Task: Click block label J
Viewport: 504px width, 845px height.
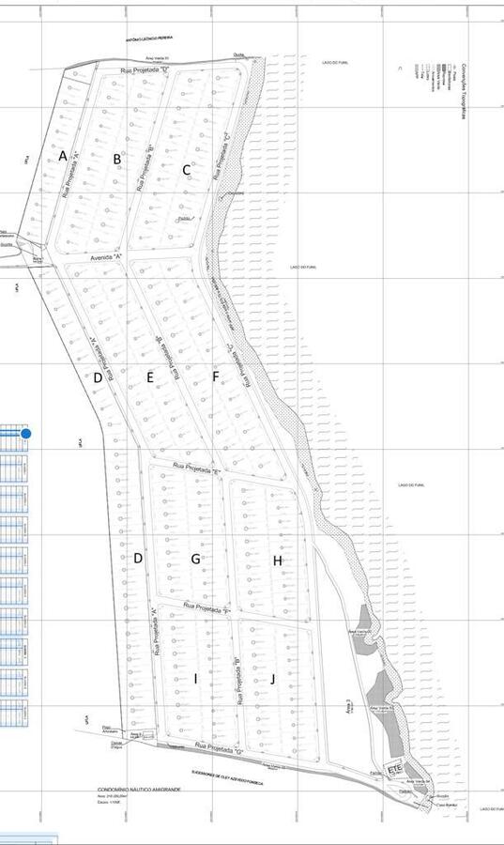Action: (x=272, y=679)
